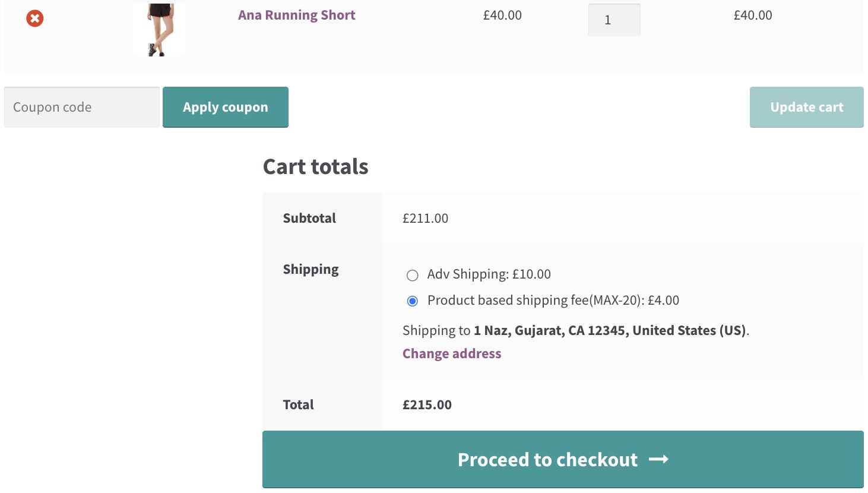The image size is (868, 493).
Task: Select the Adv Shipping radio button
Action: [413, 275]
